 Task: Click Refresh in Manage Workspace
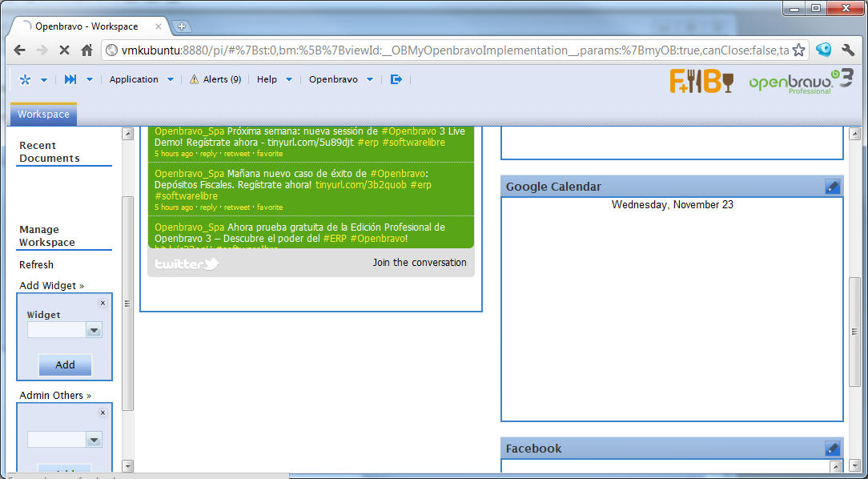(x=37, y=265)
